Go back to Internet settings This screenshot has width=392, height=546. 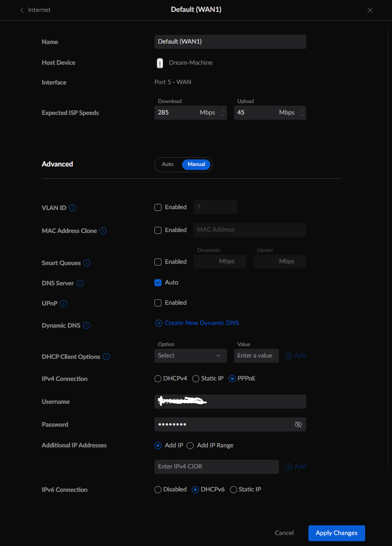coord(35,10)
